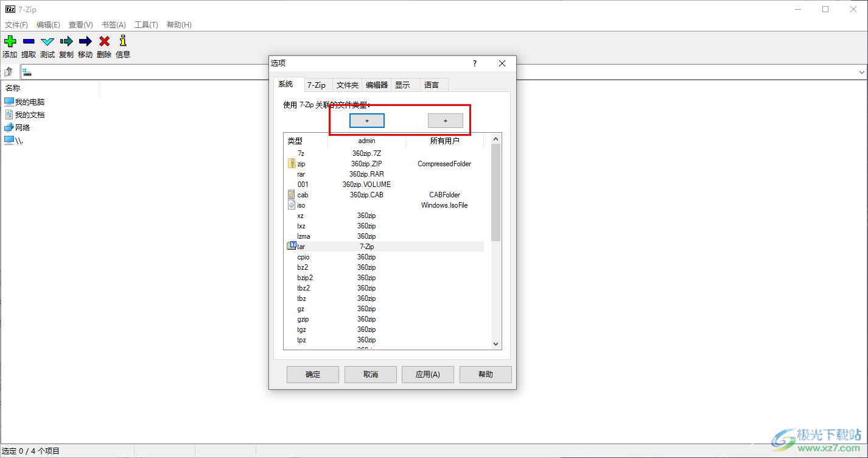Select the bzip2 file type row

385,278
